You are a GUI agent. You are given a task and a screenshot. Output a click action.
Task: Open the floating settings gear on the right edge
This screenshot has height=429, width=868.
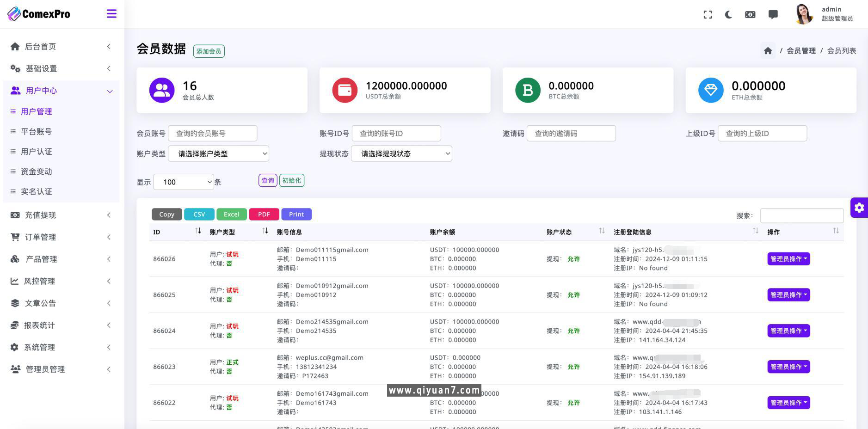tap(859, 208)
